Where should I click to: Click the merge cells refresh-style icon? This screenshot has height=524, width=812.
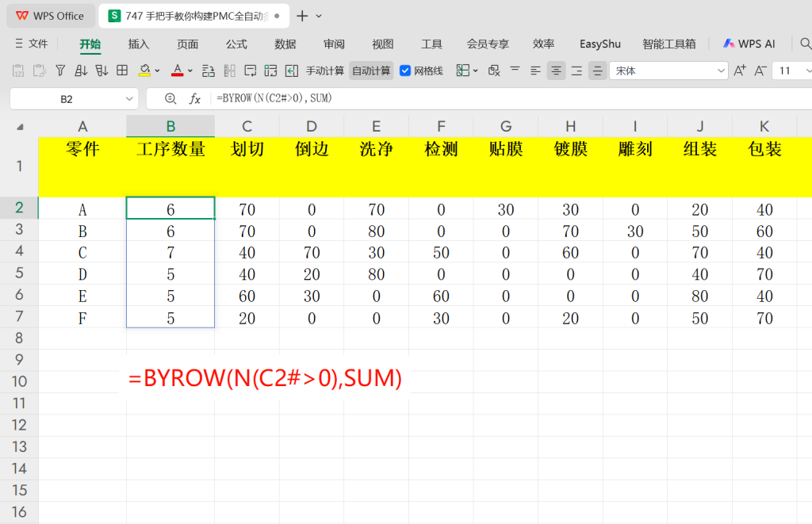[x=270, y=71]
